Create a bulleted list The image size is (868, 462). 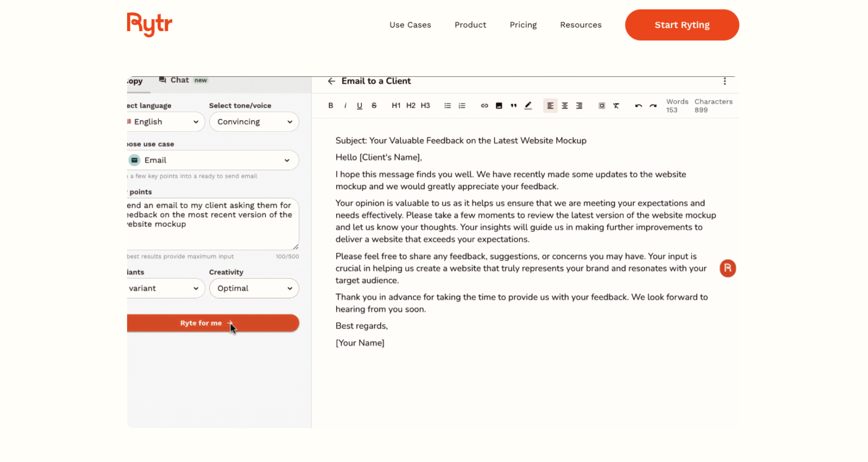click(448, 105)
